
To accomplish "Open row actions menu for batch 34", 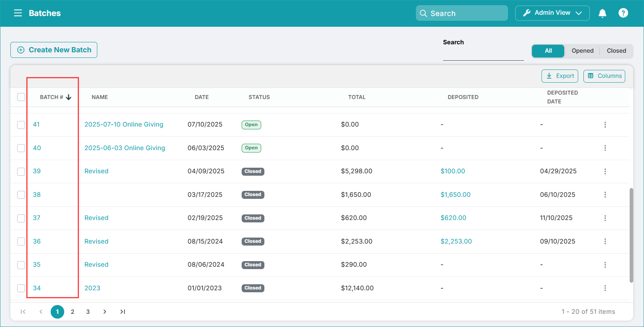I will (605, 288).
